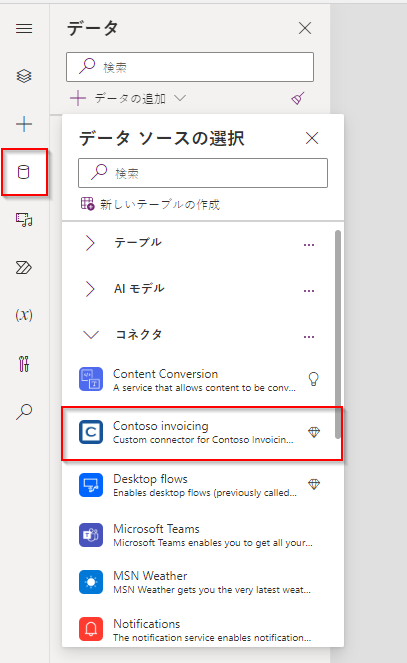The width and height of the screenshot is (407, 663).
Task: Click the テーブル section label
Action: [x=138, y=243]
